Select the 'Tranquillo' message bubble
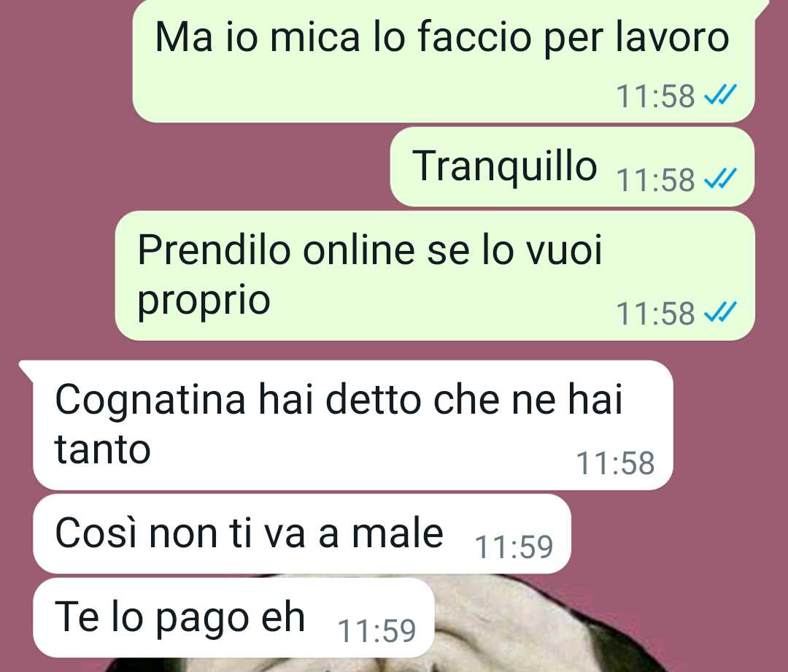This screenshot has width=788, height=672. [573, 167]
